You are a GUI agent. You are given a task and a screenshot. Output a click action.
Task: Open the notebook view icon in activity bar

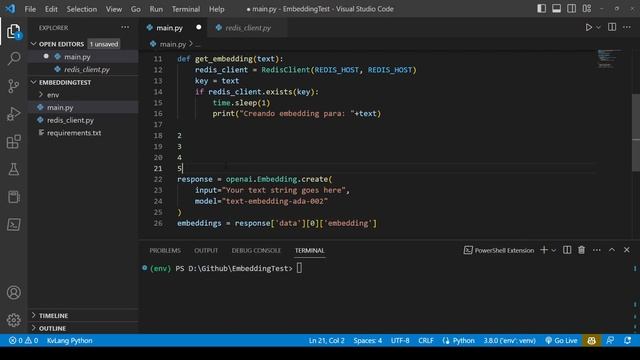[13, 197]
